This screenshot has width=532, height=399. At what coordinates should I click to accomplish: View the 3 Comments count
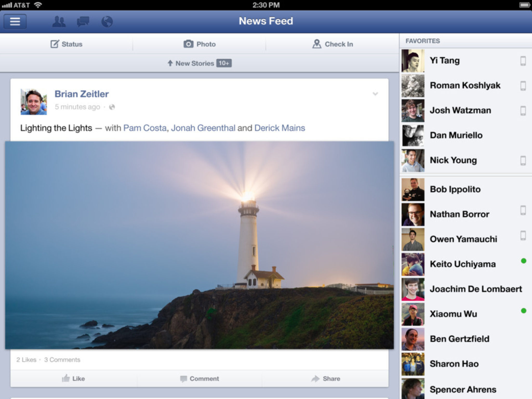point(62,360)
